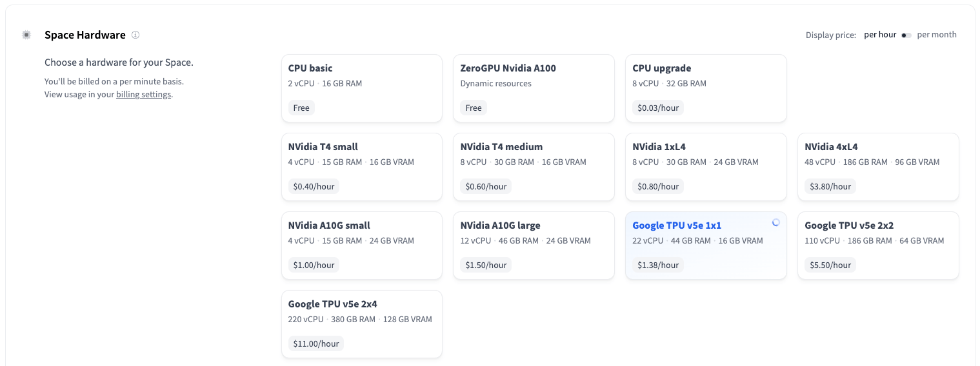The height and width of the screenshot is (366, 980).
Task: Select the 'per month' price display label
Action: pos(936,35)
